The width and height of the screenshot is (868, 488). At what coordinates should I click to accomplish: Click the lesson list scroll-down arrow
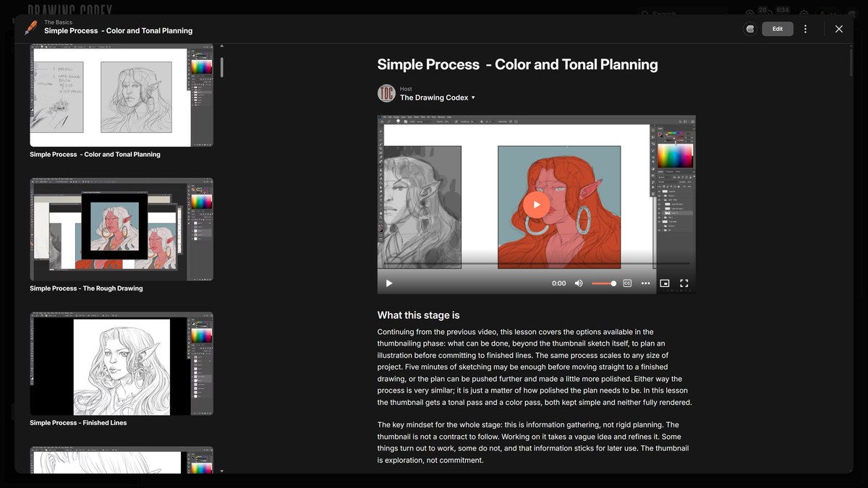click(221, 471)
